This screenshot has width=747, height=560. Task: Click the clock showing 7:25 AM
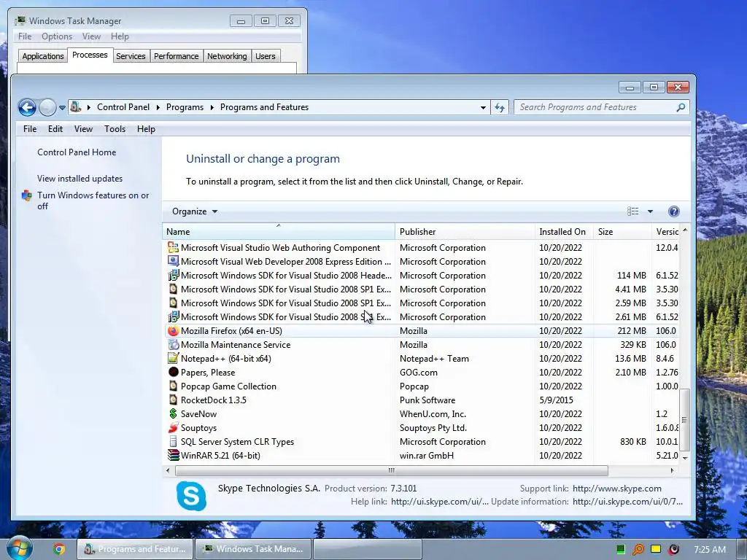710,550
